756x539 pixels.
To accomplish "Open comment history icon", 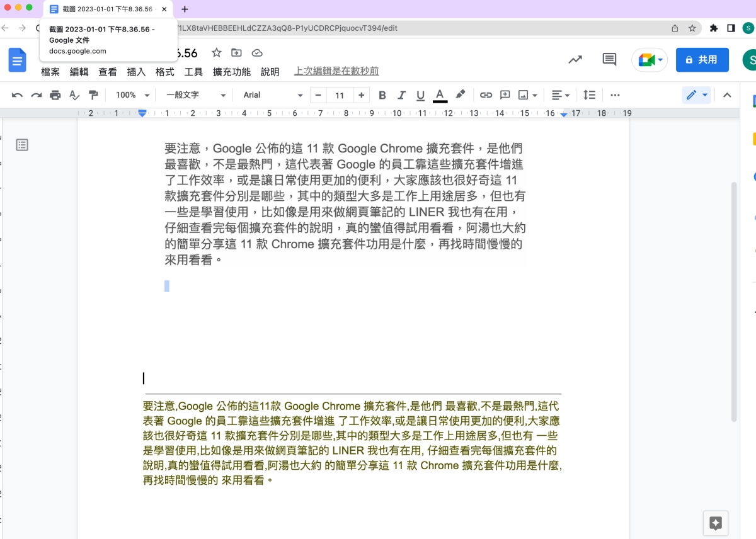I will [609, 60].
